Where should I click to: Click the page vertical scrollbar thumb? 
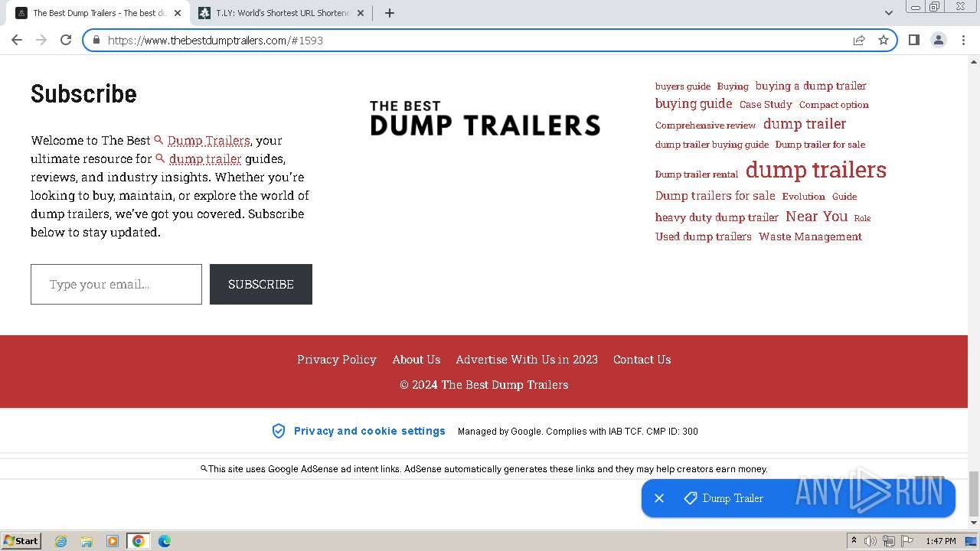pyautogui.click(x=974, y=494)
